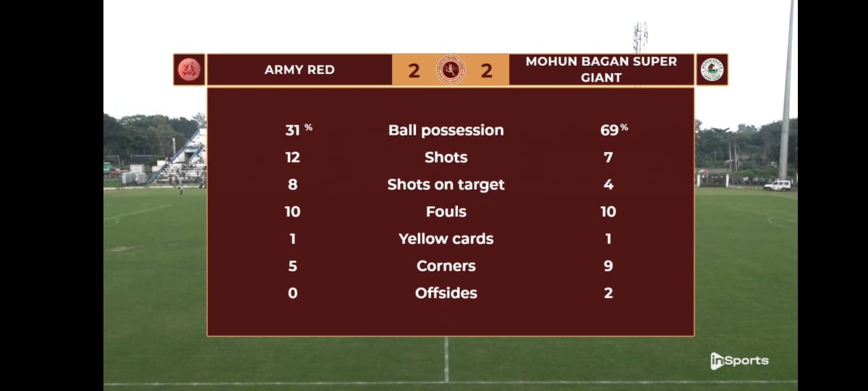Click the Ball possession stat label
Viewport: 868px width, 391px height.
446,130
